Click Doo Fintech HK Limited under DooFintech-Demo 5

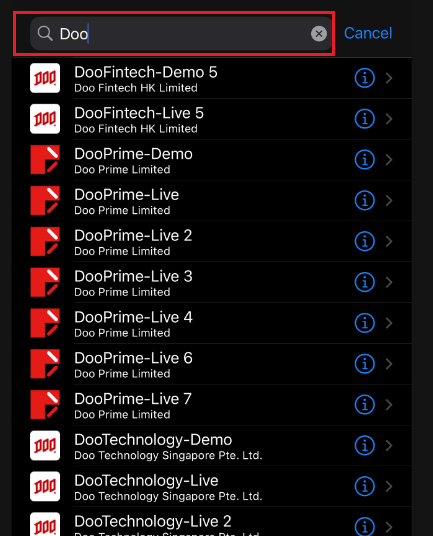(136, 88)
